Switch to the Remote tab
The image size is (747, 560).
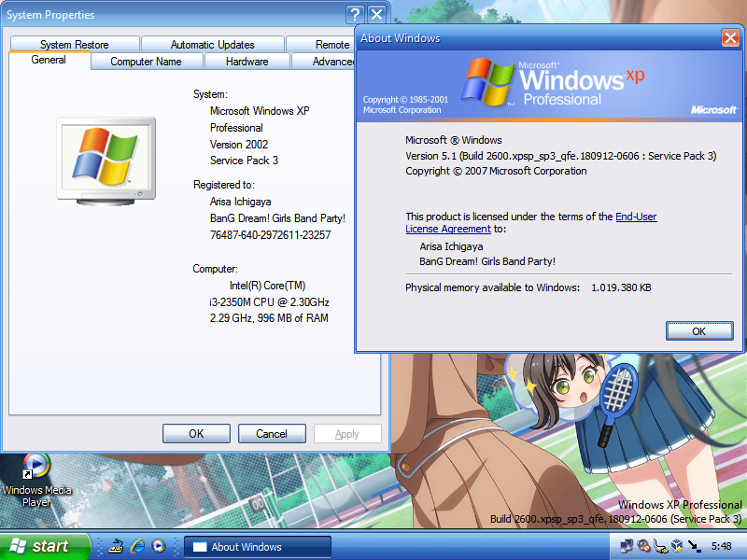(x=320, y=44)
